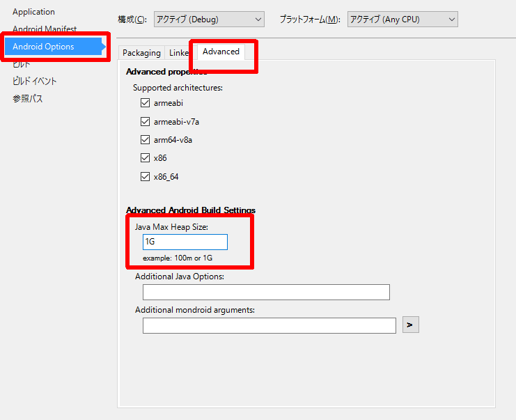
Task: Toggle the x86_64 architecture checkbox
Action: [145, 177]
